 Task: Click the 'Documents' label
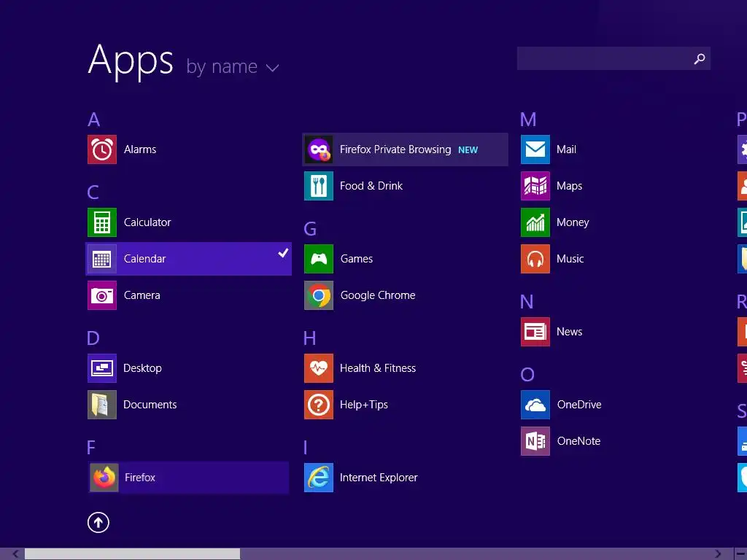pos(150,405)
